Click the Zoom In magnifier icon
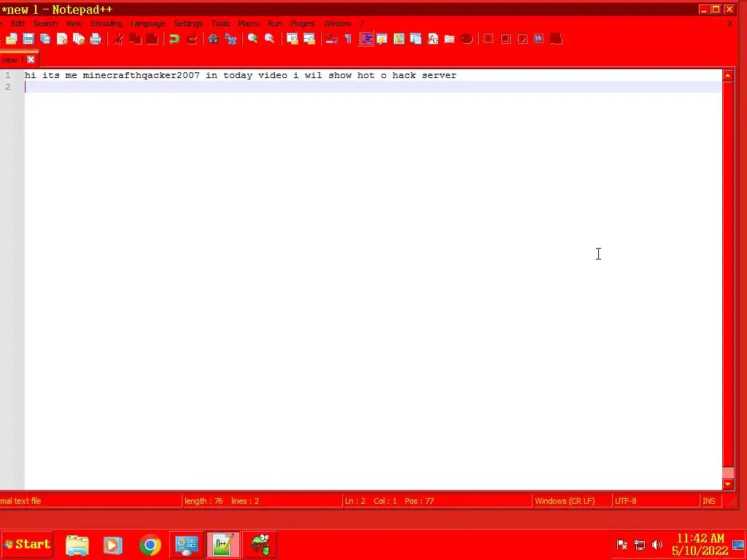The width and height of the screenshot is (747, 560). click(253, 39)
